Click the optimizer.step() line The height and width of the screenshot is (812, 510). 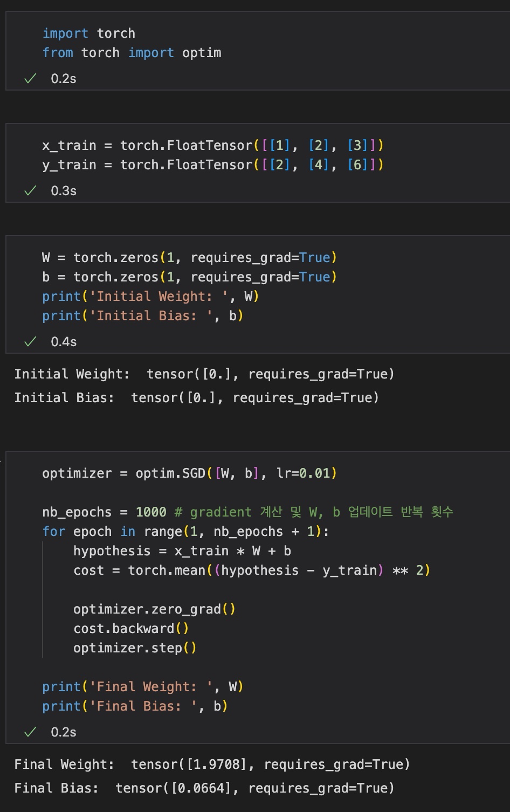click(x=135, y=648)
